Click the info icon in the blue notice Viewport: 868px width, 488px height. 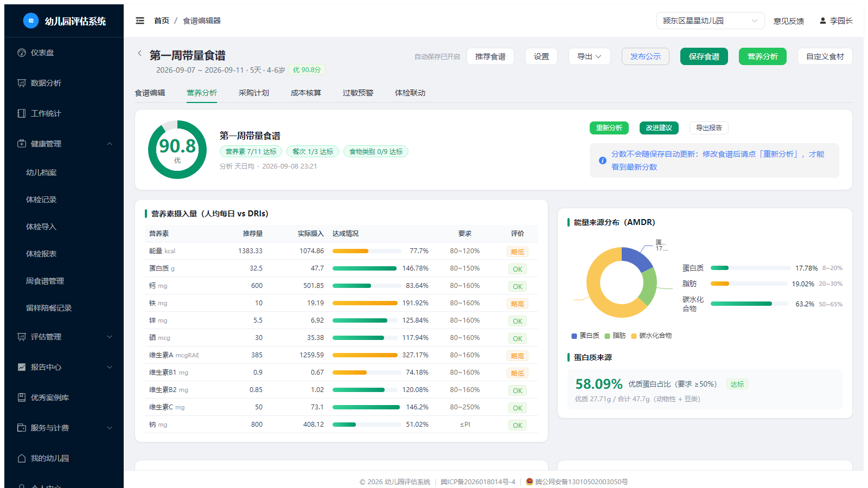click(602, 160)
